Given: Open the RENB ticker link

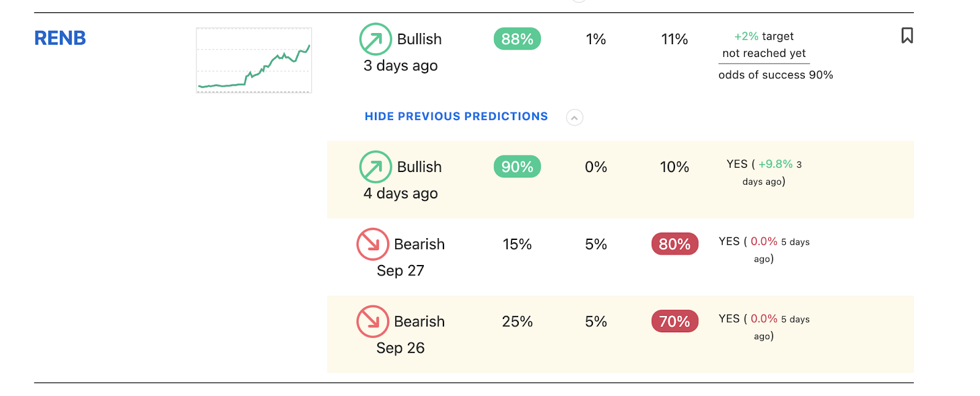Looking at the screenshot, I should click(60, 38).
